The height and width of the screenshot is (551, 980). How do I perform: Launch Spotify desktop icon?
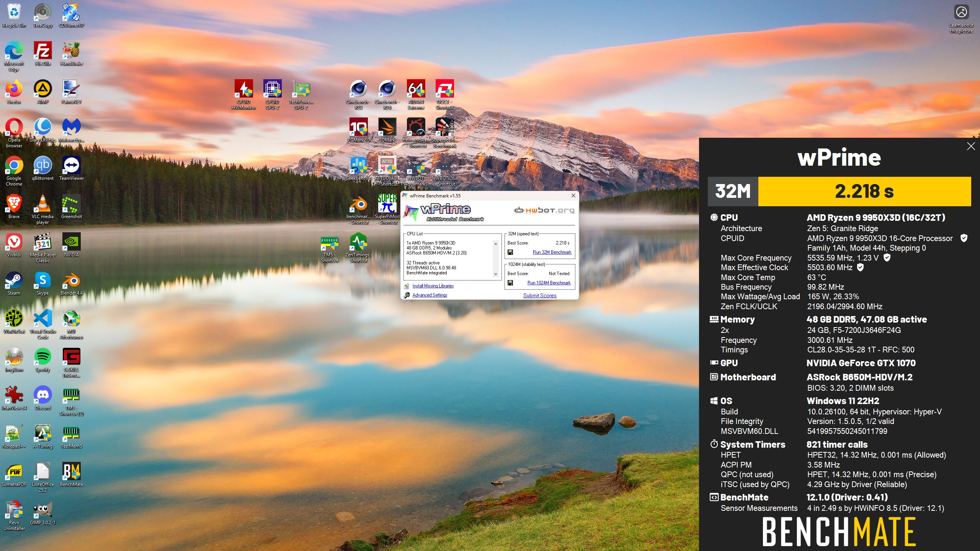(x=43, y=360)
